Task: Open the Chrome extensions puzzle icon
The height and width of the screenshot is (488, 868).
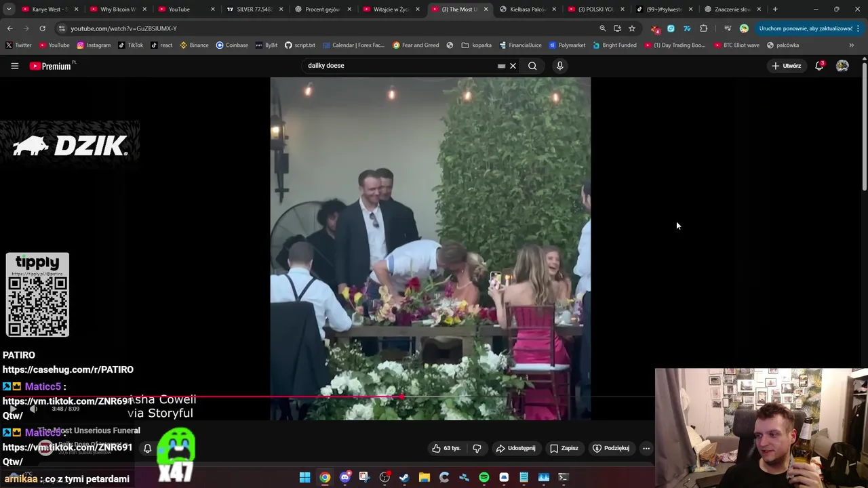Action: [x=703, y=28]
